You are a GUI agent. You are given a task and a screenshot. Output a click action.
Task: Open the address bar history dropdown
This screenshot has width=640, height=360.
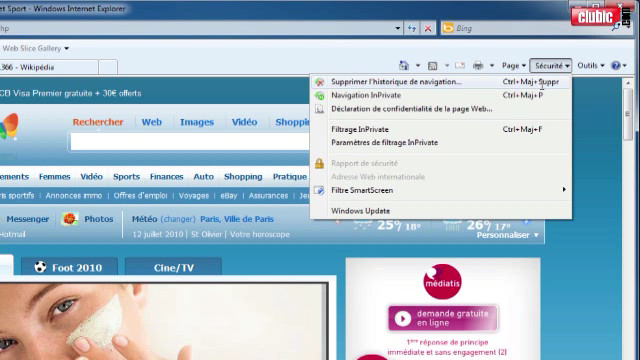398,28
